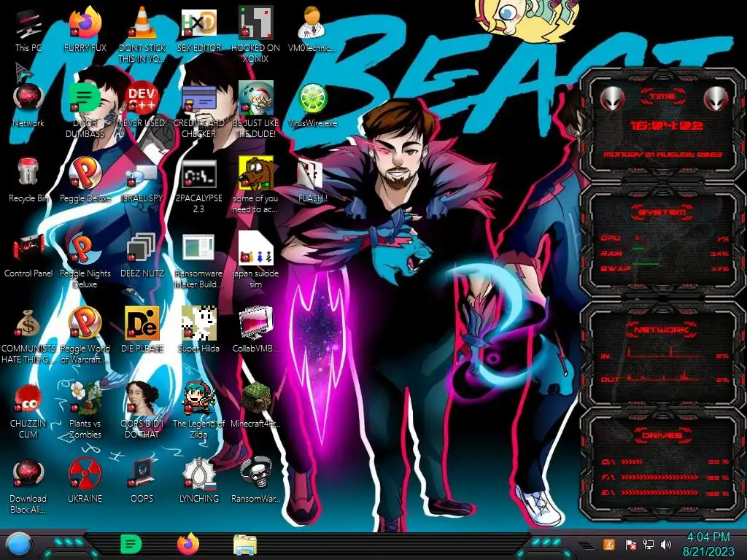Viewport: 747px width, 560px height.
Task: Open the taskbar clock showing 4:04 PM
Action: [x=708, y=544]
